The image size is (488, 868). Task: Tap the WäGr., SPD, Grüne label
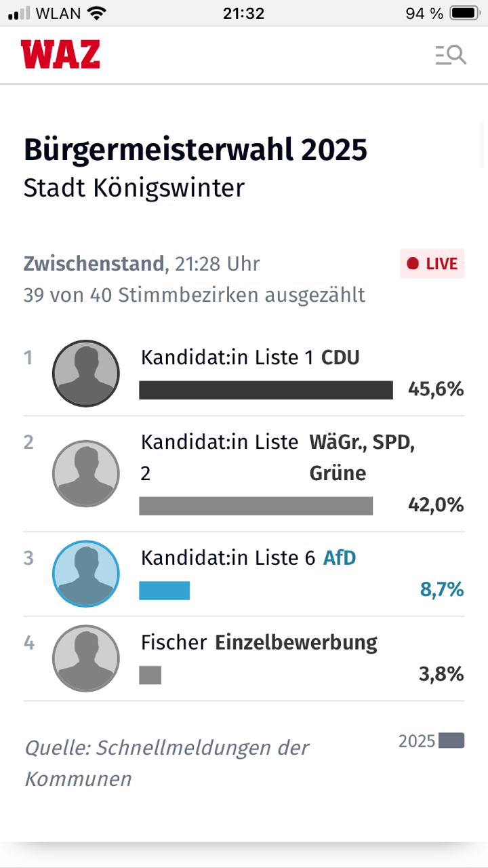coord(362,458)
